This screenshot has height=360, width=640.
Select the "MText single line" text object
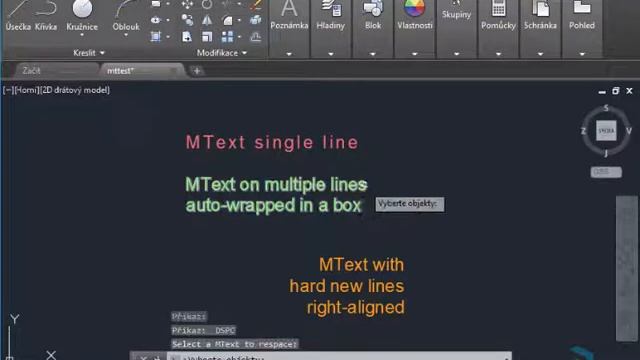tap(272, 142)
